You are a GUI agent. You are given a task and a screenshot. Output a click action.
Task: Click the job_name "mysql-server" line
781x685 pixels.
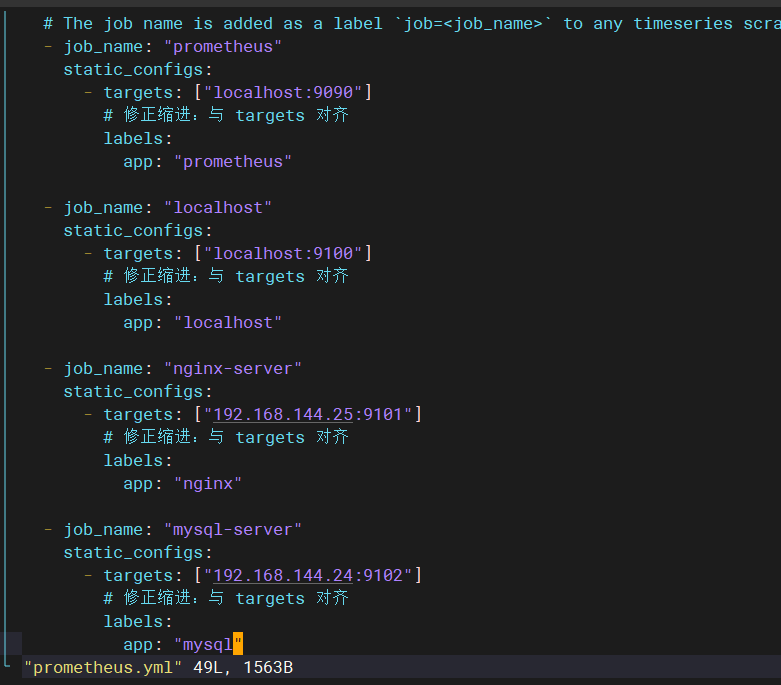pos(173,530)
